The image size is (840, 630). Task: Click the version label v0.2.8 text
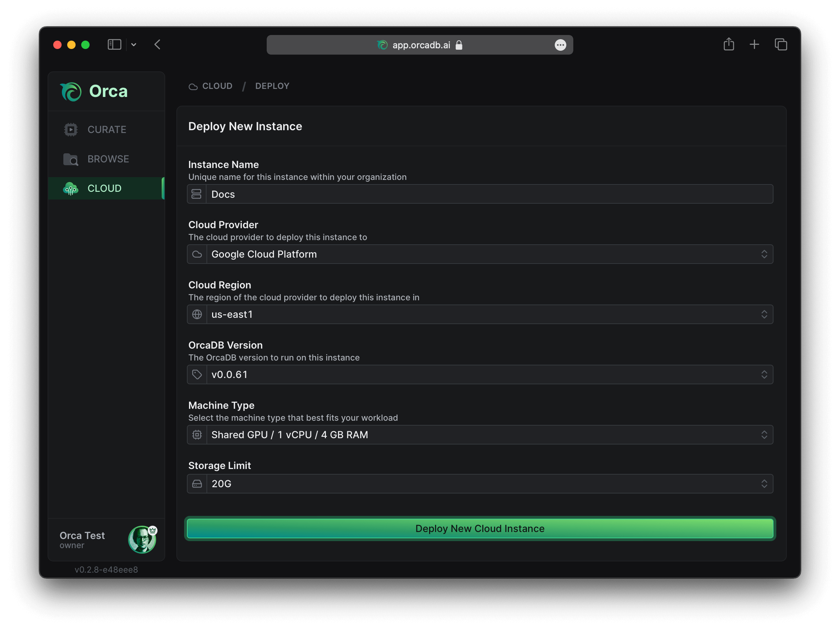pyautogui.click(x=105, y=569)
